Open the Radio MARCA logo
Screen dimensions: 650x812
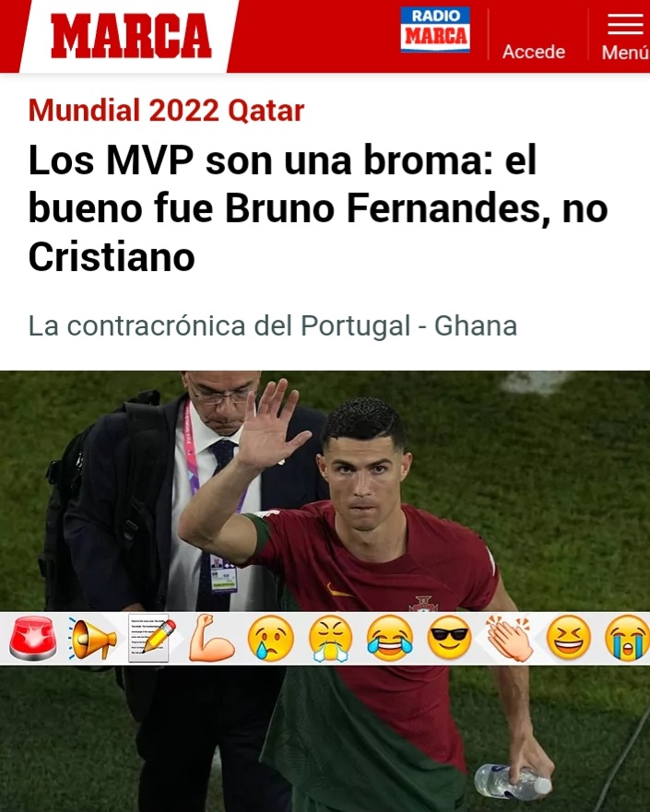click(435, 29)
